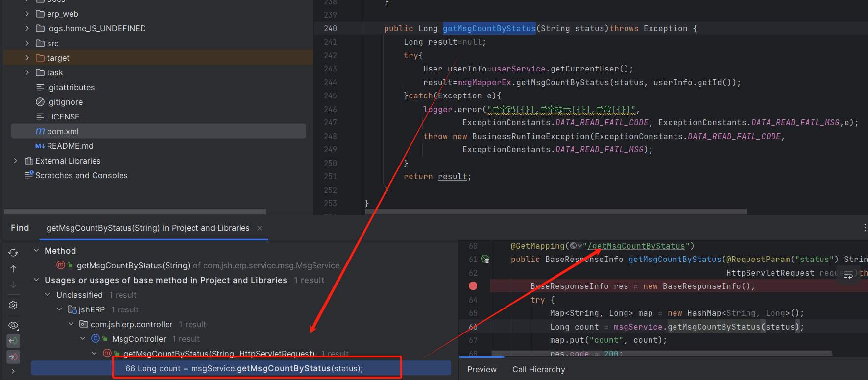Viewport: 868px width, 380px height.
Task: Go to next occurrence down arrow
Action: (x=13, y=285)
